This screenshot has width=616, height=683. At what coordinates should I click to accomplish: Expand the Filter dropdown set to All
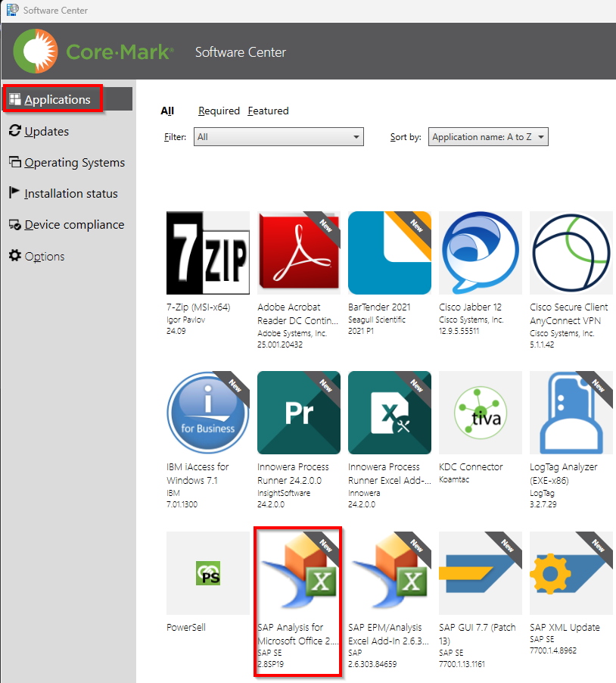coord(278,137)
